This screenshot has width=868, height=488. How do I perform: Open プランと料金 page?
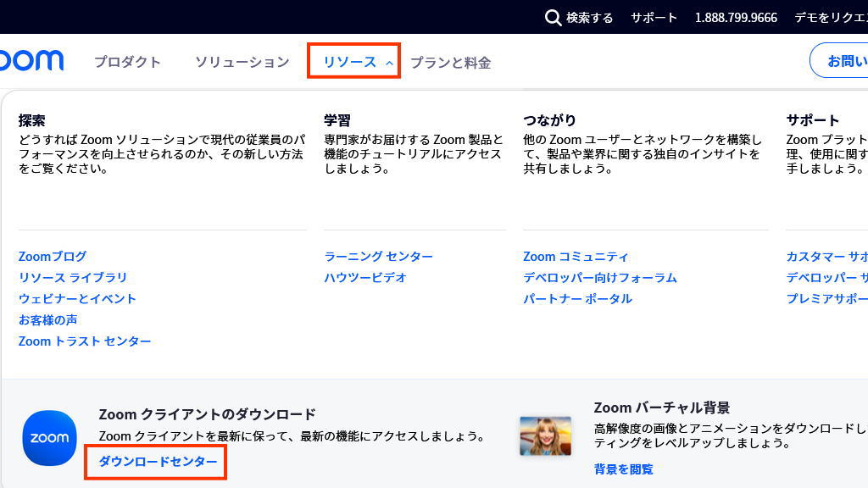pos(451,63)
